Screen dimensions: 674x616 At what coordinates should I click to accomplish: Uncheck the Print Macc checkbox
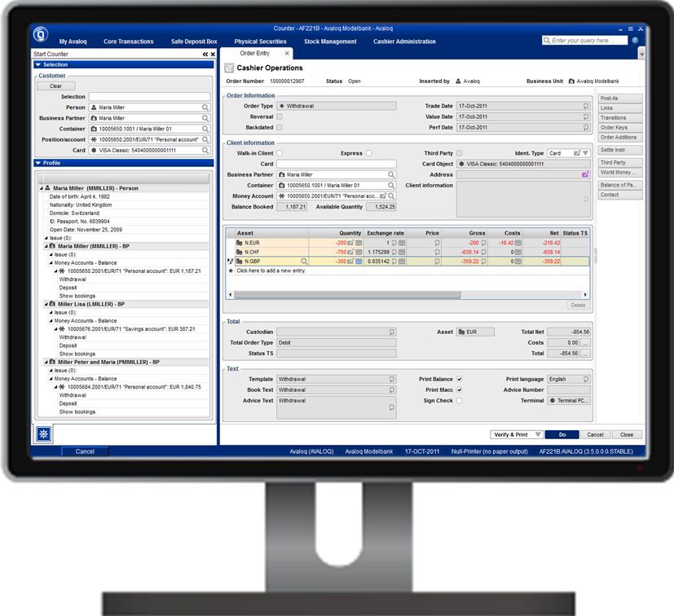click(x=459, y=390)
